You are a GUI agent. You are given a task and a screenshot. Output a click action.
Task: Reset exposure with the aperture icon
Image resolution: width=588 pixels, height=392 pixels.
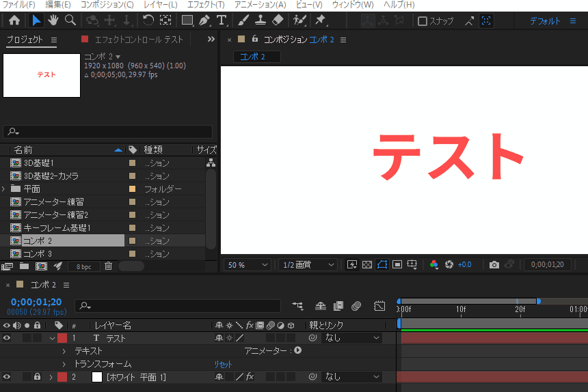coord(449,265)
